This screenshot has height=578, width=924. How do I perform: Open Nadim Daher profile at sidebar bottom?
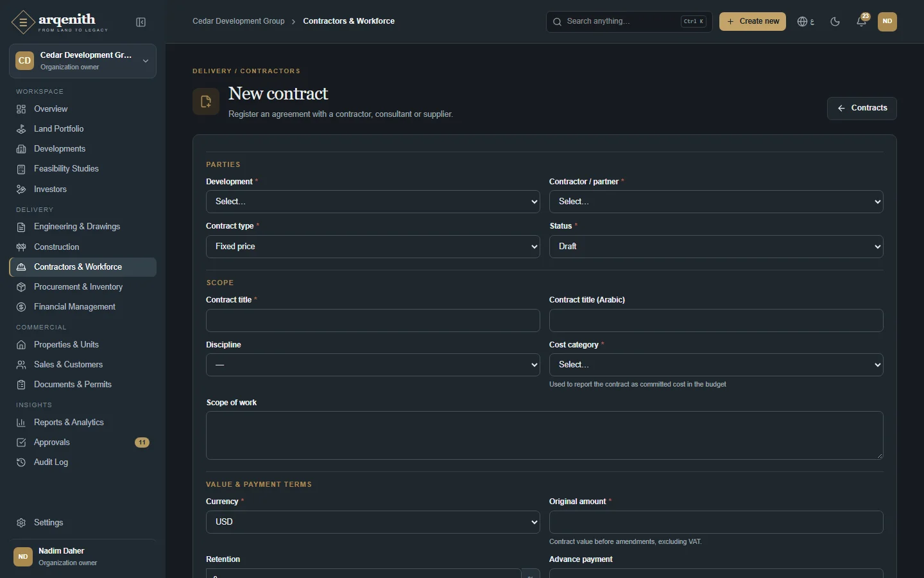(83, 557)
